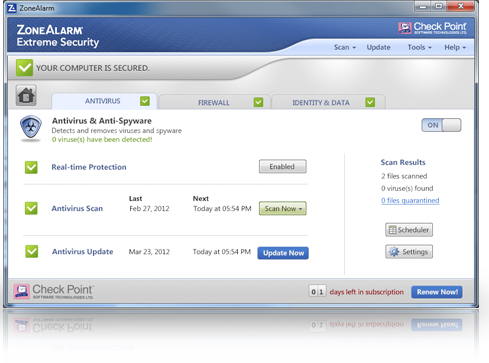489x363 pixels.
Task: Close the ZoneAlarm window
Action: (x=461, y=6)
